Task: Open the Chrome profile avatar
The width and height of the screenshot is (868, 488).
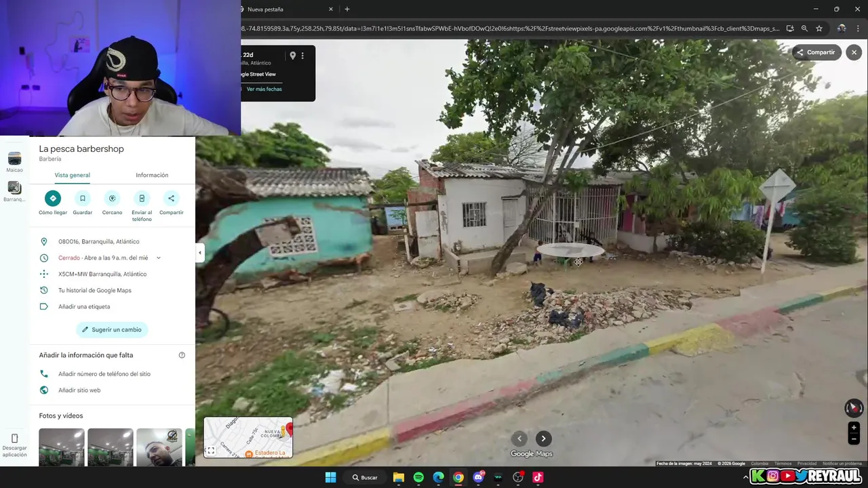Action: [x=842, y=28]
